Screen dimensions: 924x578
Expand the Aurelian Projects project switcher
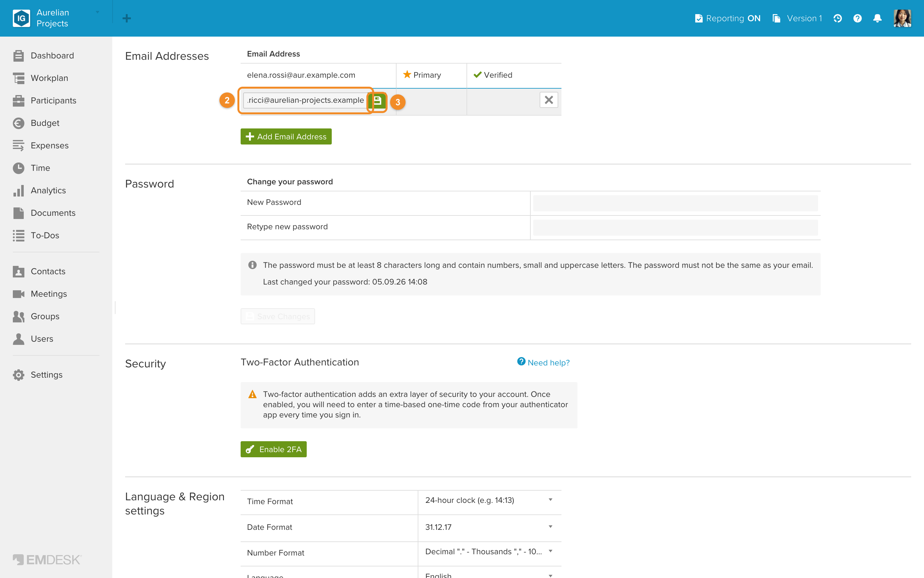click(x=56, y=18)
